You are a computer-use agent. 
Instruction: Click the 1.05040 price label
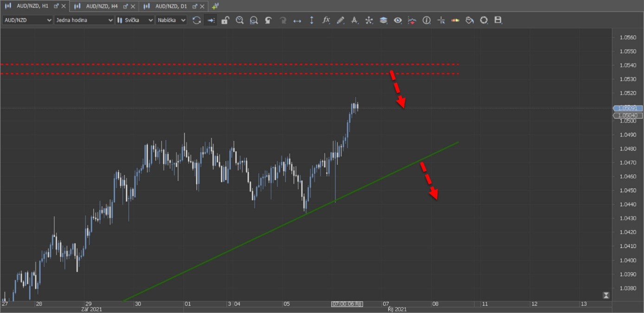click(628, 115)
